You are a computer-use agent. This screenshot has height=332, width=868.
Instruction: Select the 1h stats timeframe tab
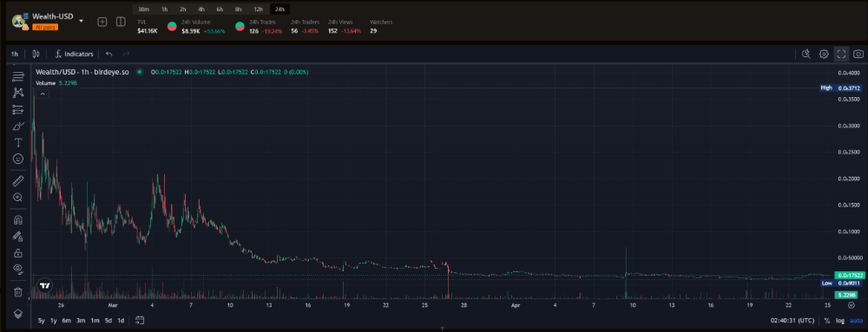(x=164, y=10)
